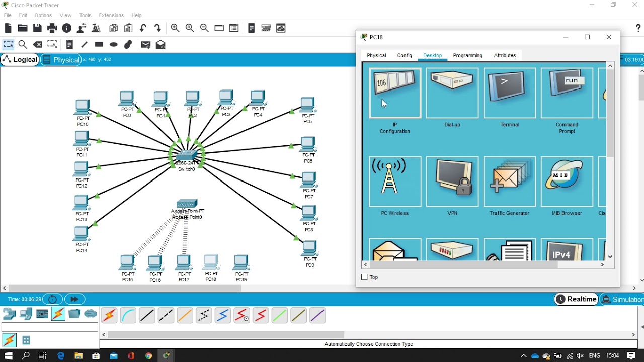Select Switch0 in the workspace

point(186,156)
